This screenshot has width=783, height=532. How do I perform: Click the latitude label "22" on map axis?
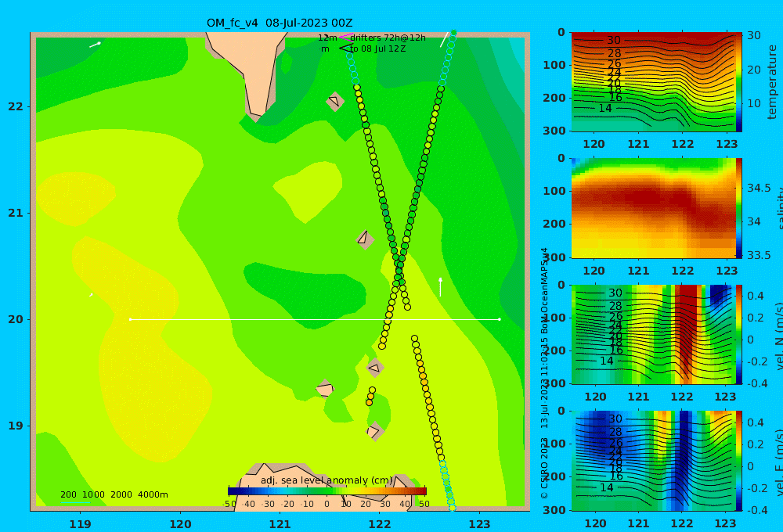(15, 106)
